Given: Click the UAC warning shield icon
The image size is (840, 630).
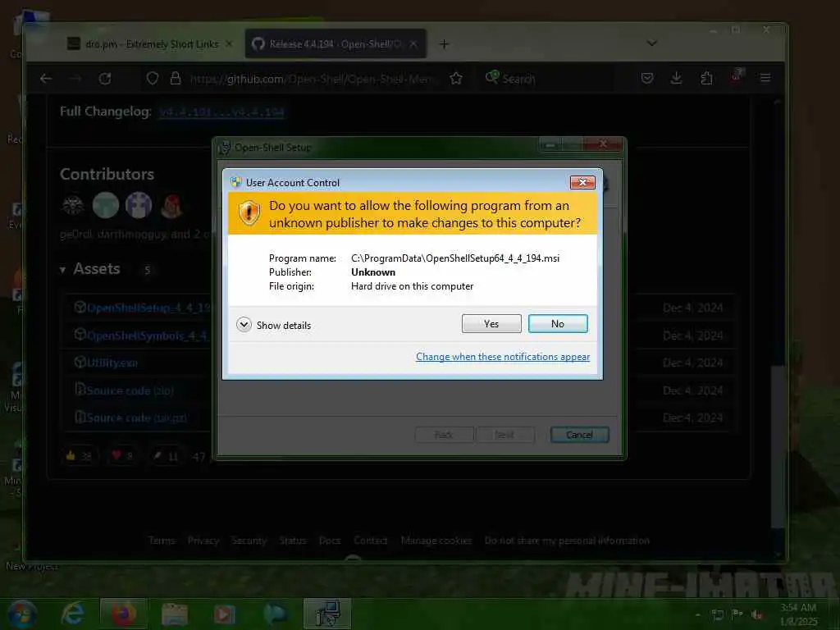Looking at the screenshot, I should (x=249, y=213).
